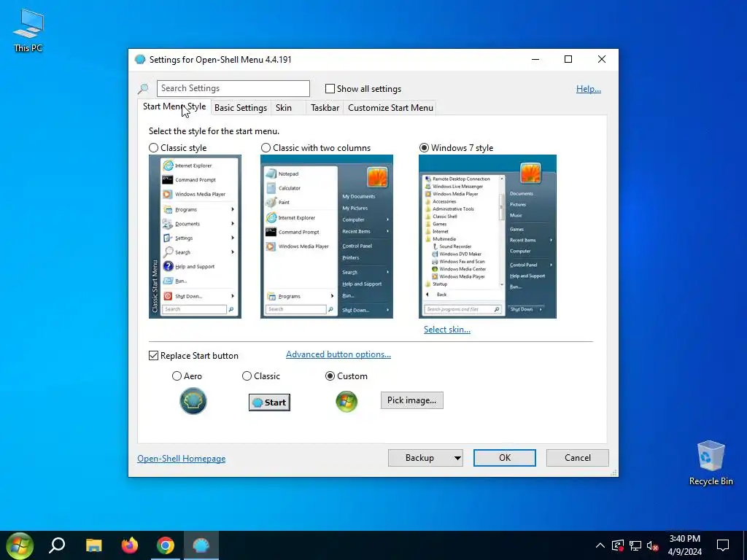Open the Taskbar tab
The width and height of the screenshot is (747, 560).
click(x=325, y=108)
